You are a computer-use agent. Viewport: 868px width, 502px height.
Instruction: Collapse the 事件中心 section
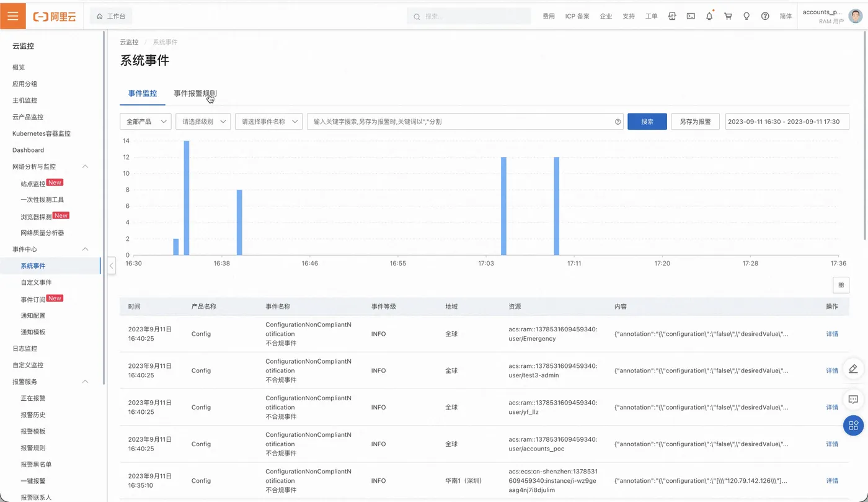[x=86, y=249]
